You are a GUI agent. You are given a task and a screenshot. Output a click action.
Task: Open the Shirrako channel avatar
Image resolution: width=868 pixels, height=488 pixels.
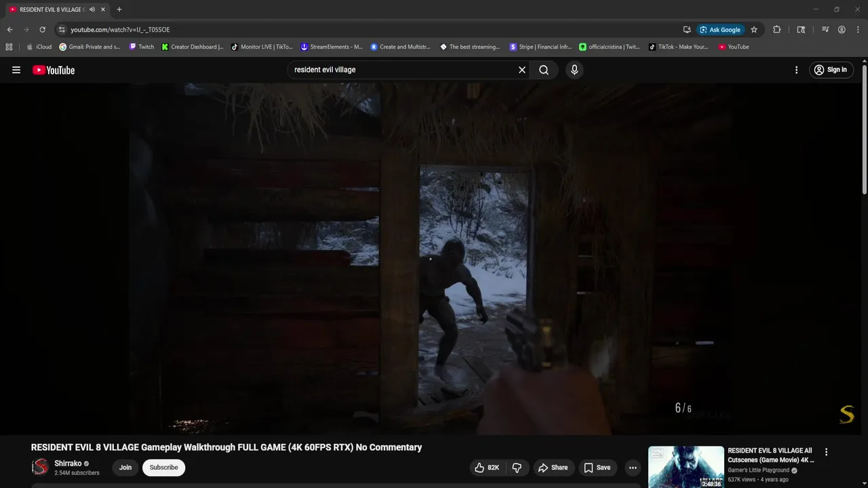click(x=41, y=467)
